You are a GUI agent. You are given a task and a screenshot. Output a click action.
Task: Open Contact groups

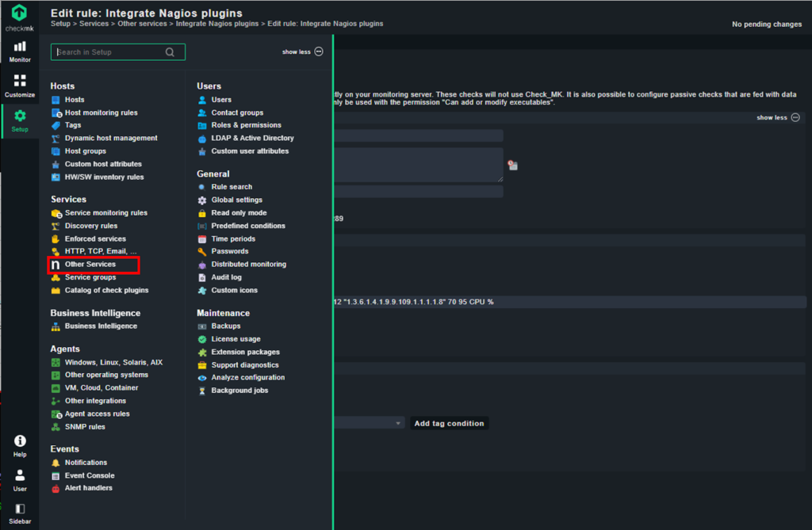237,112
